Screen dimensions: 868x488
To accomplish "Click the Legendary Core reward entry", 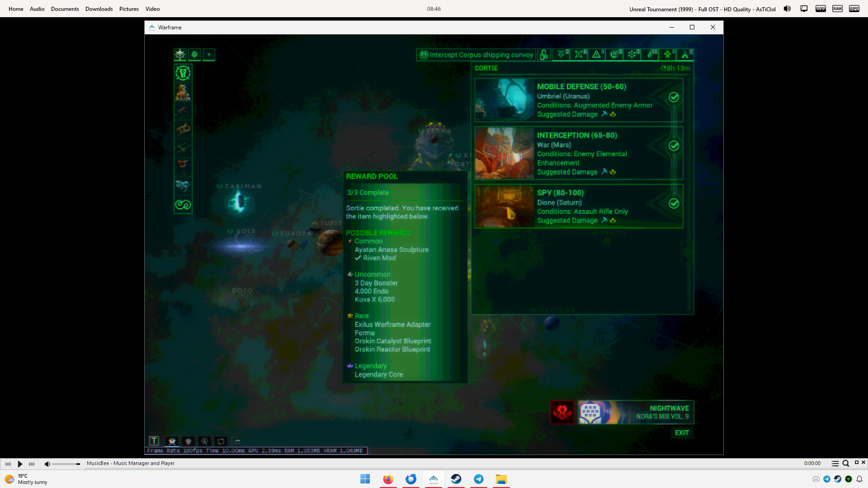I will coord(379,375).
